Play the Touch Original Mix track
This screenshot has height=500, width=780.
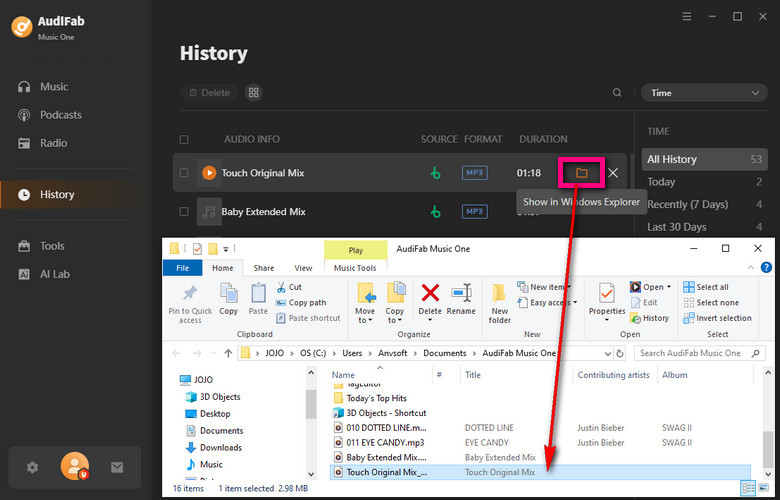209,173
